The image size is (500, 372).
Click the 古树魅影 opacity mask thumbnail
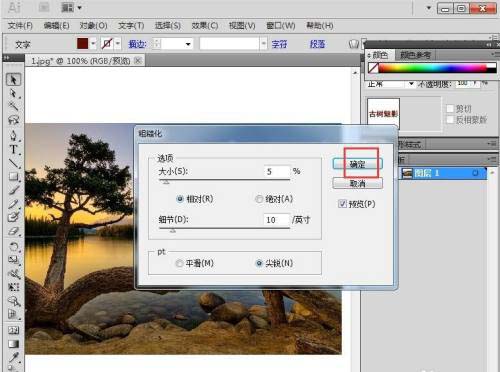383,114
